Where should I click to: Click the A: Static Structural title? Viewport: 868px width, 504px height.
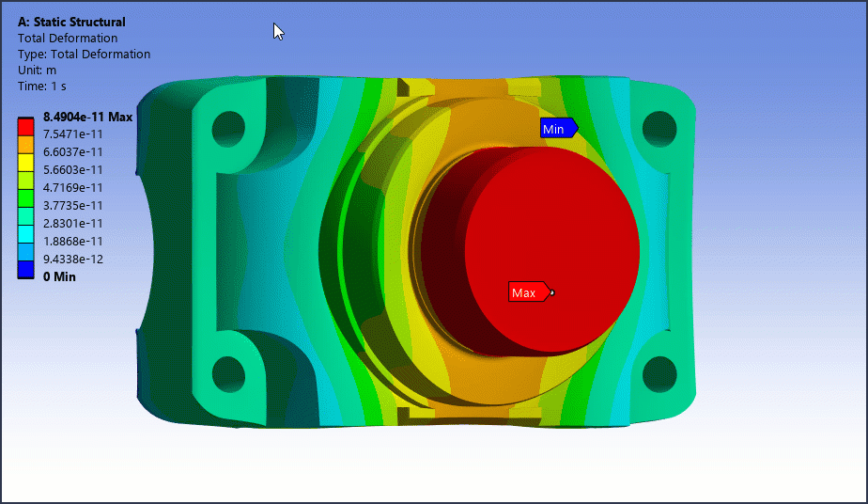(x=71, y=22)
